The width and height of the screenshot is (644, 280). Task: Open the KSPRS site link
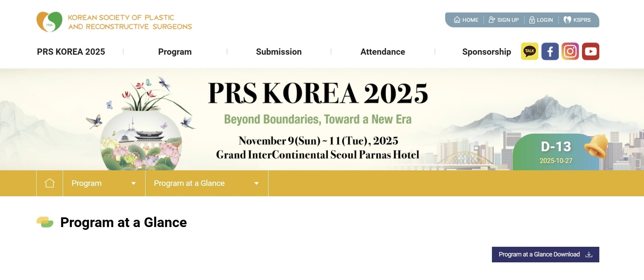pos(577,20)
